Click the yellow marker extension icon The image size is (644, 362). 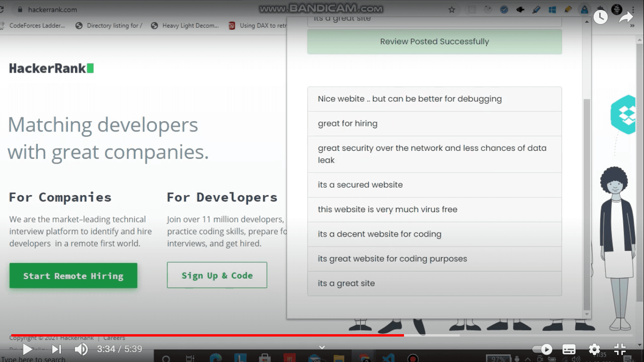[568, 9]
